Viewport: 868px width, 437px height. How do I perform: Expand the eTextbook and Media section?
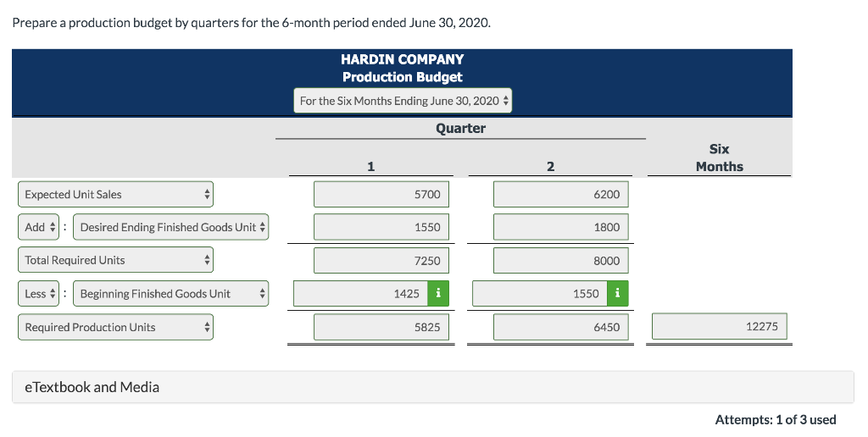pos(433,387)
